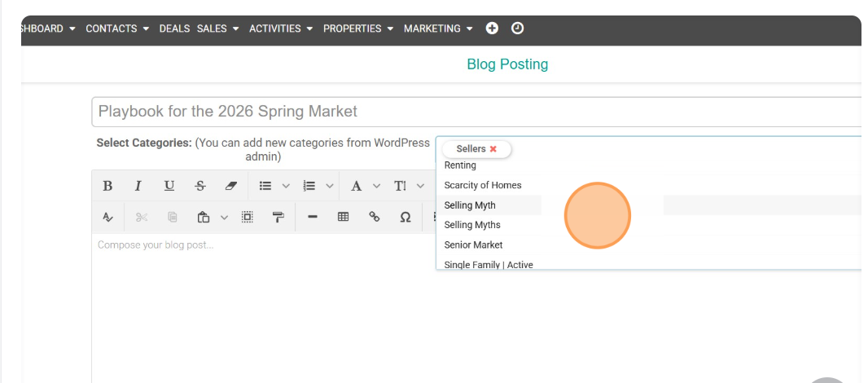Apply italic formatting
868x383 pixels.
point(138,186)
